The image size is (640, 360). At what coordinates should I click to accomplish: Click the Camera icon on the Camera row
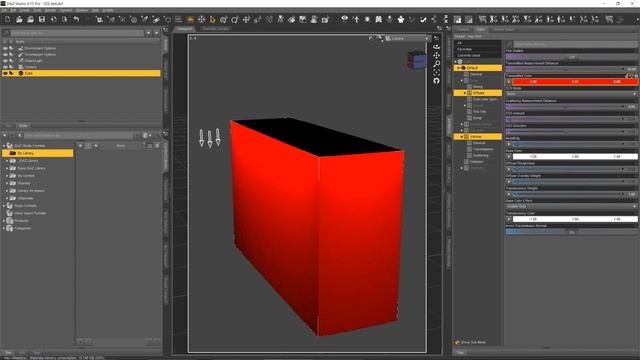[x=20, y=67]
